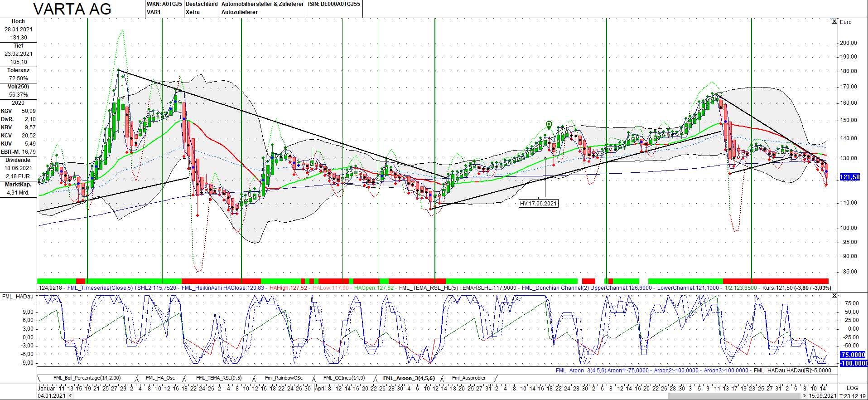The height and width of the screenshot is (400, 868).
Task: Click the low date 23.02.2021
Action: [x=19, y=54]
